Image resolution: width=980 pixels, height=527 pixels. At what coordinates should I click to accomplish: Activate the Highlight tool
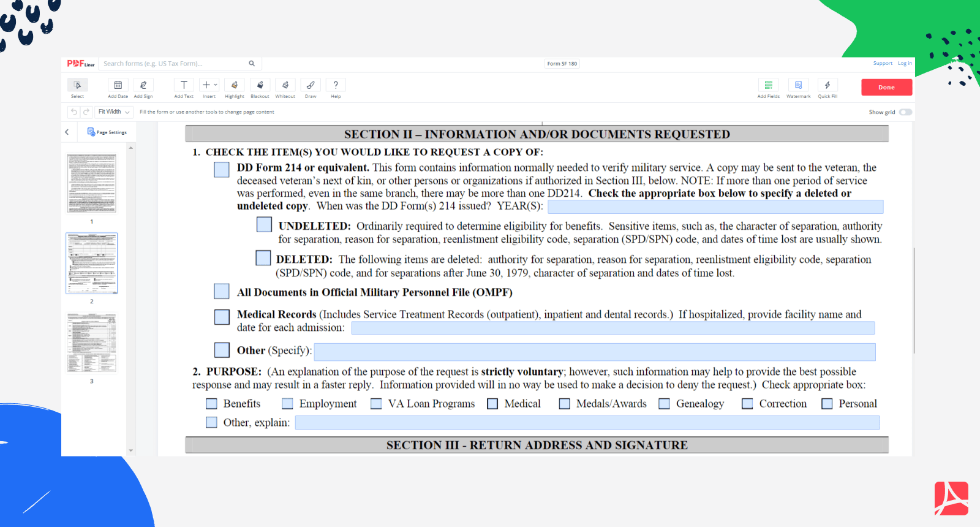coord(235,86)
